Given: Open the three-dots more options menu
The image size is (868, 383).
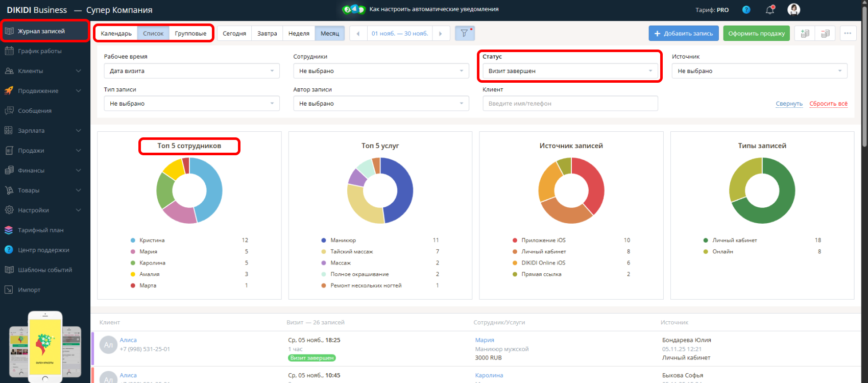Looking at the screenshot, I should click(848, 34).
